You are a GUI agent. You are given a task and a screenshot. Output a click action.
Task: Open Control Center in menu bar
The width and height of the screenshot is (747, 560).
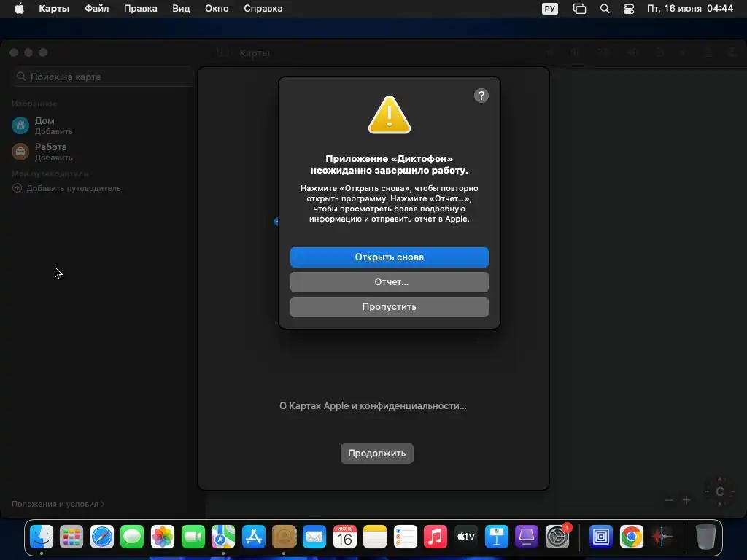click(x=629, y=9)
